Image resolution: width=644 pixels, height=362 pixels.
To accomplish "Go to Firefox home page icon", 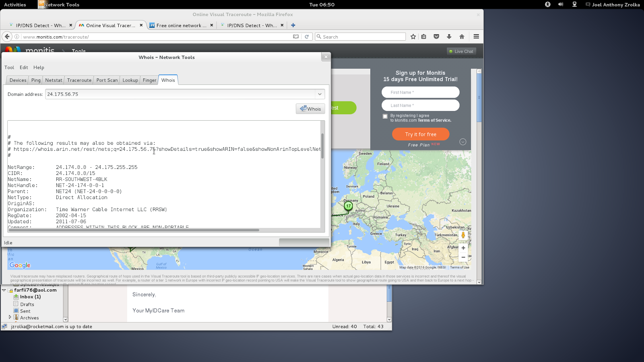I will (x=462, y=37).
